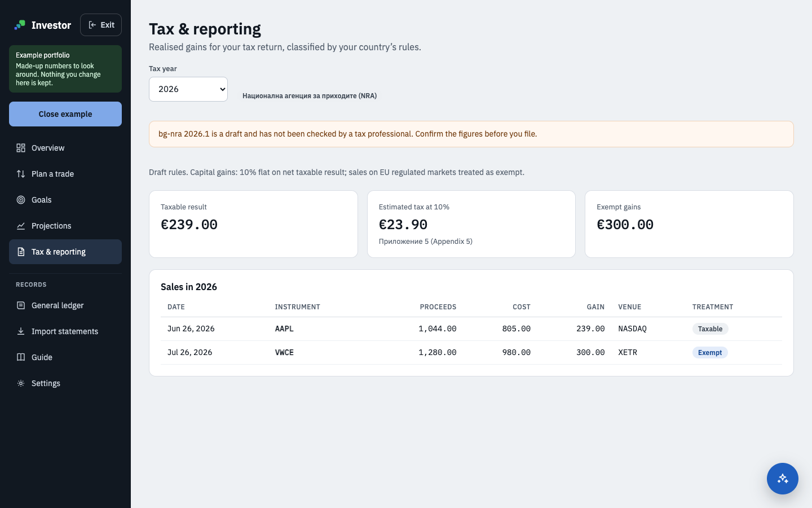Screen dimensions: 812x508
Task: Click the Projections chart icon
Action: tap(21, 226)
